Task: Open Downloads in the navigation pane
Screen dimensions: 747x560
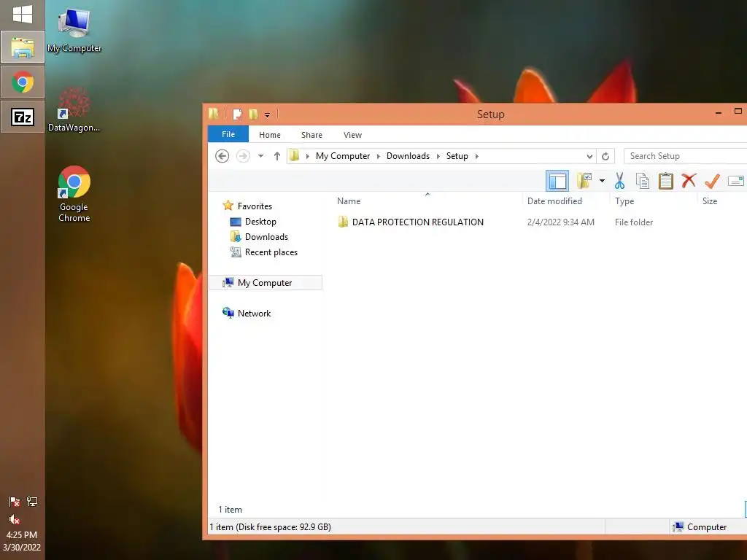Action: pyautogui.click(x=259, y=237)
